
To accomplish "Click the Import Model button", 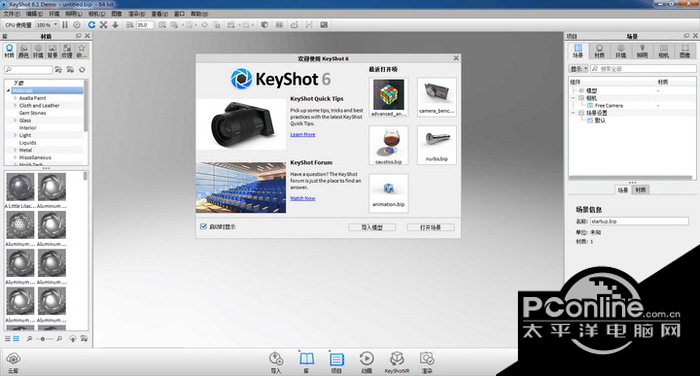I will point(372,227).
